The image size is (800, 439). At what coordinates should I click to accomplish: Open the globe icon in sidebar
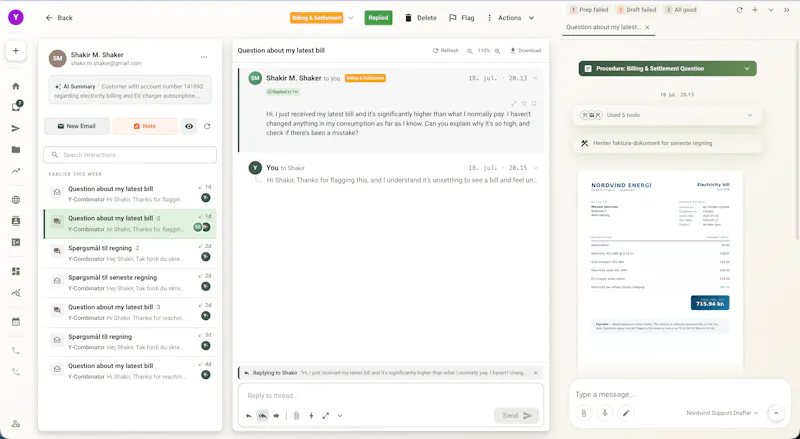click(x=16, y=200)
